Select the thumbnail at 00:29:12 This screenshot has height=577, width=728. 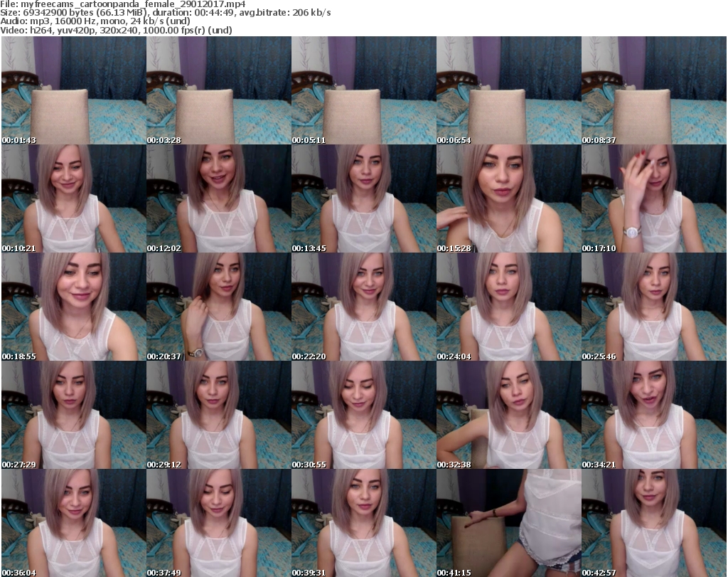(x=219, y=415)
